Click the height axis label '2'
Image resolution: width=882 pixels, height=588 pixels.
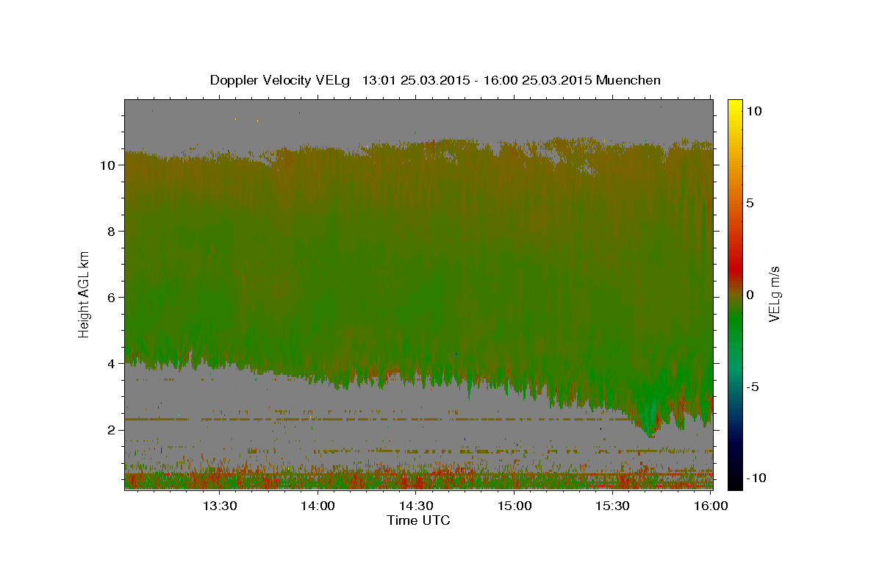click(x=112, y=430)
